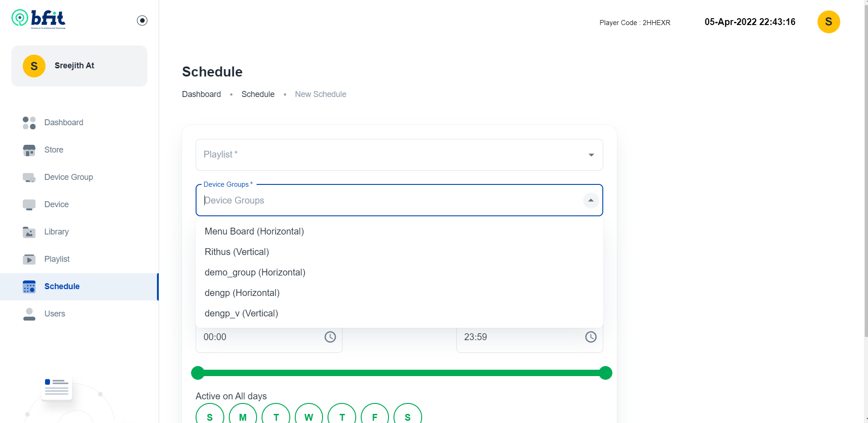Open end time clock picker
Image resolution: width=868 pixels, height=423 pixels.
coord(590,337)
